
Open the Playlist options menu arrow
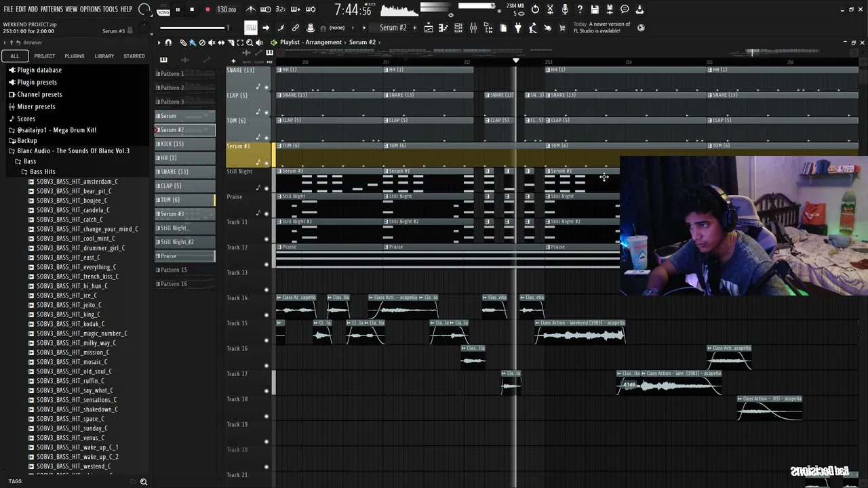159,42
